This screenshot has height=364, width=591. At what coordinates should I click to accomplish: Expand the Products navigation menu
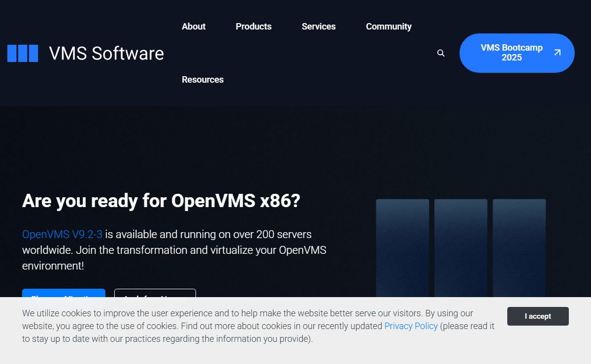coord(254,27)
